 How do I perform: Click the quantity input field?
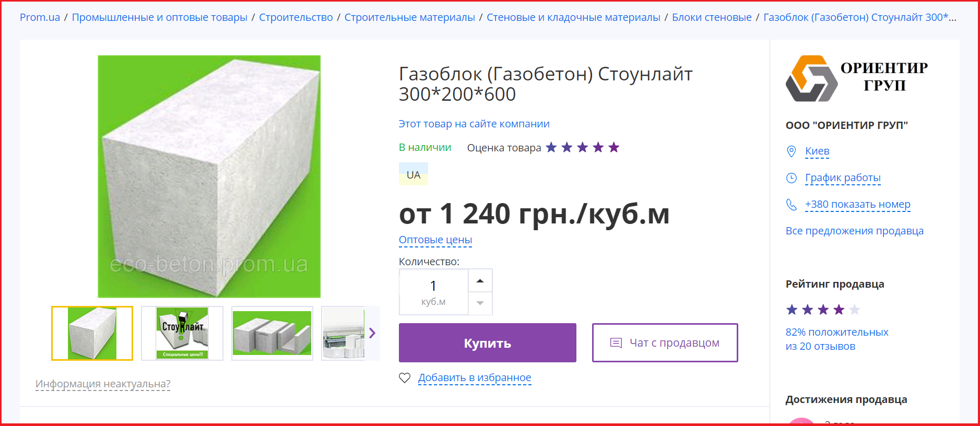(x=433, y=292)
